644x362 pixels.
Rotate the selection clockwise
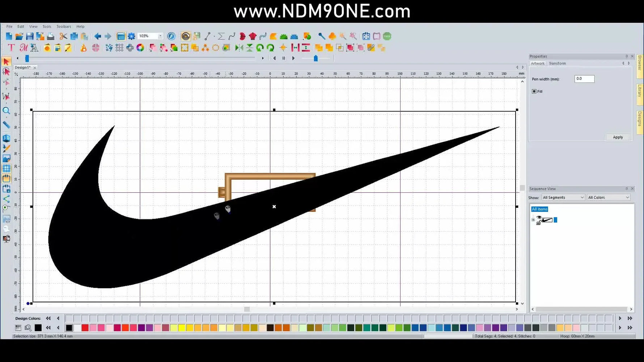point(270,48)
